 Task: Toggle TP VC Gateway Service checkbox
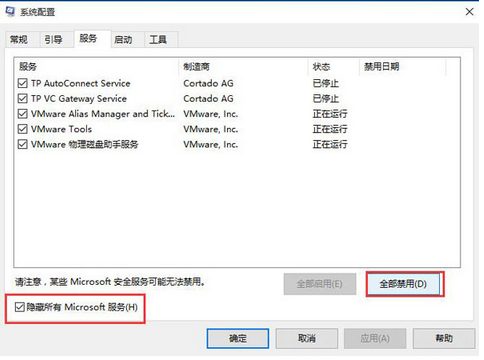[23, 98]
